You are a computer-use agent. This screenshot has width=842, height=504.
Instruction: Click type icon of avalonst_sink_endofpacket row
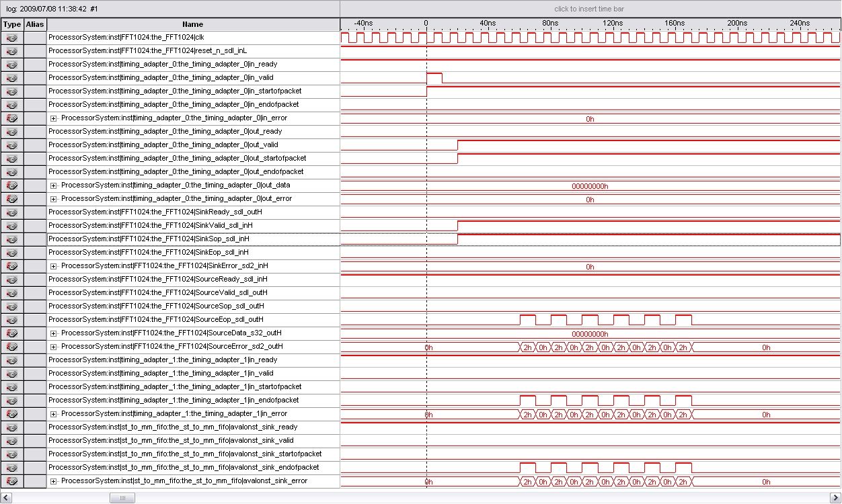[11, 468]
